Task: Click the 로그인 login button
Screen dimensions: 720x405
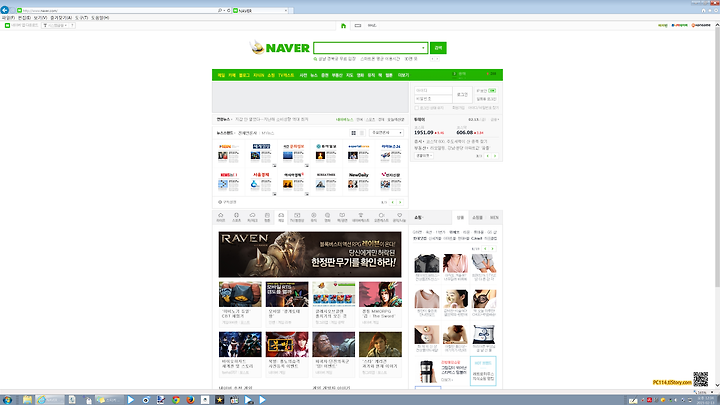Action: tap(462, 95)
